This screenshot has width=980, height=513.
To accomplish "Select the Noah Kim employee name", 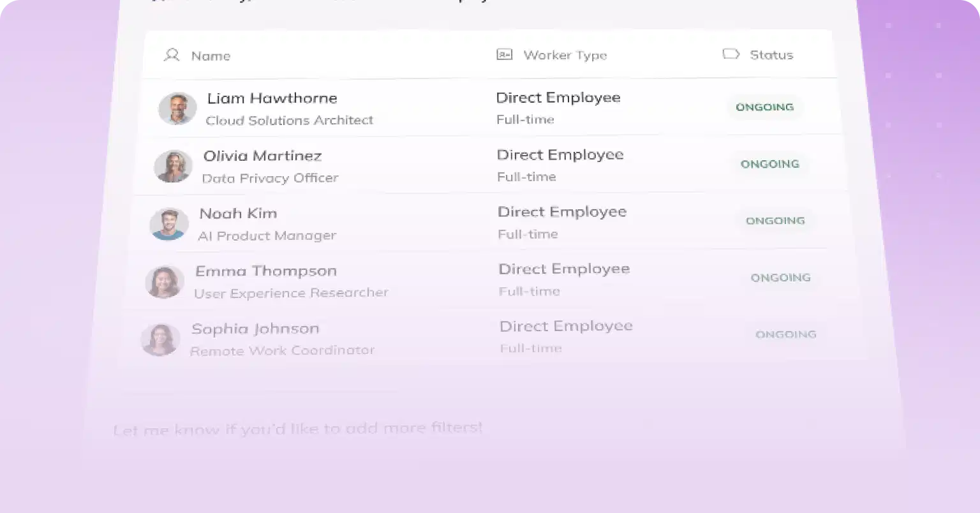I will tap(238, 213).
